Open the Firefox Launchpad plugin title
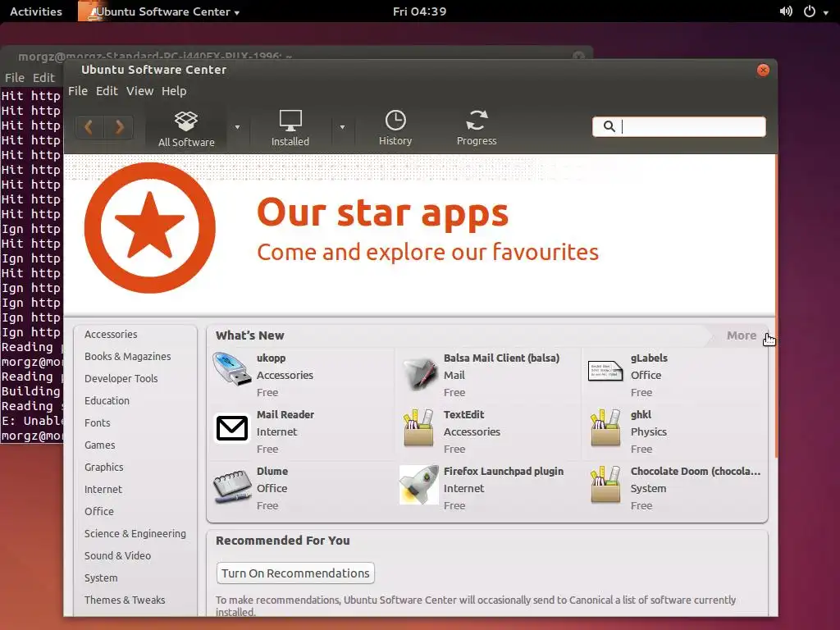 504,472
